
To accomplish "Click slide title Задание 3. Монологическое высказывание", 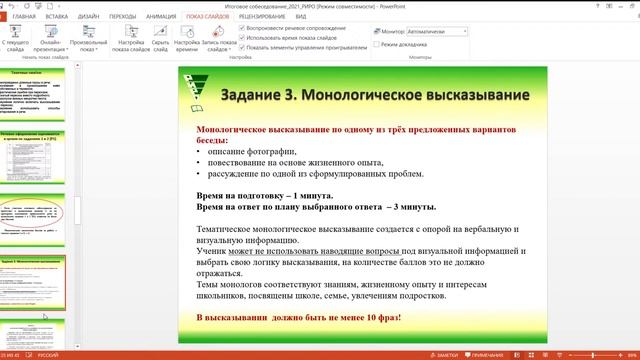I will point(375,95).
